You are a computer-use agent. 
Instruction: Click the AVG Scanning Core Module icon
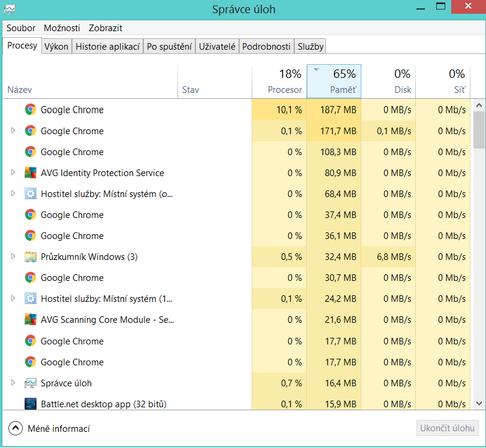(31, 319)
